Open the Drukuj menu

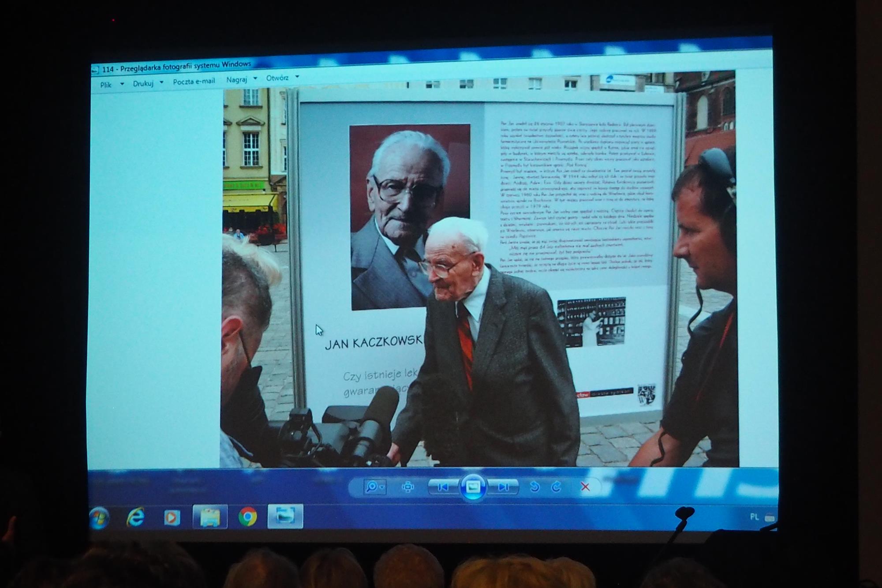[x=143, y=83]
